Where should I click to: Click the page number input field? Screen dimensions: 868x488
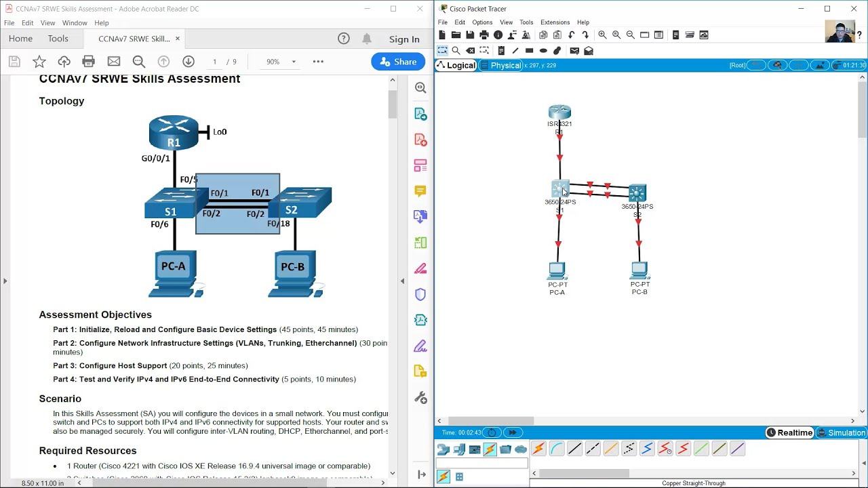(215, 62)
